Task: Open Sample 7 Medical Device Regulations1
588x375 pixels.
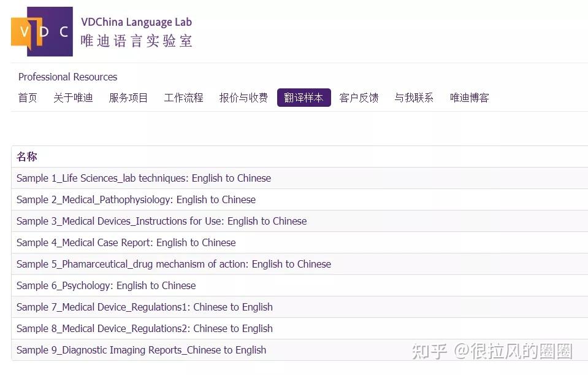Action: (144, 307)
